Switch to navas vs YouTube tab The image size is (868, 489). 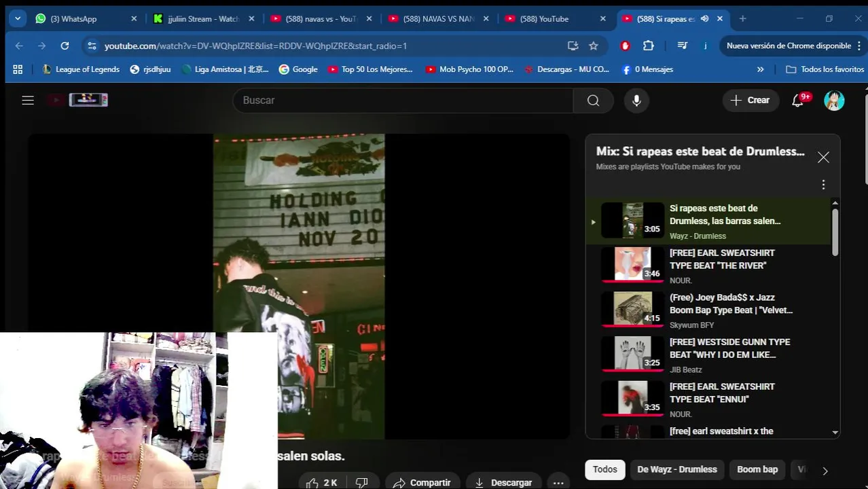[x=319, y=19]
